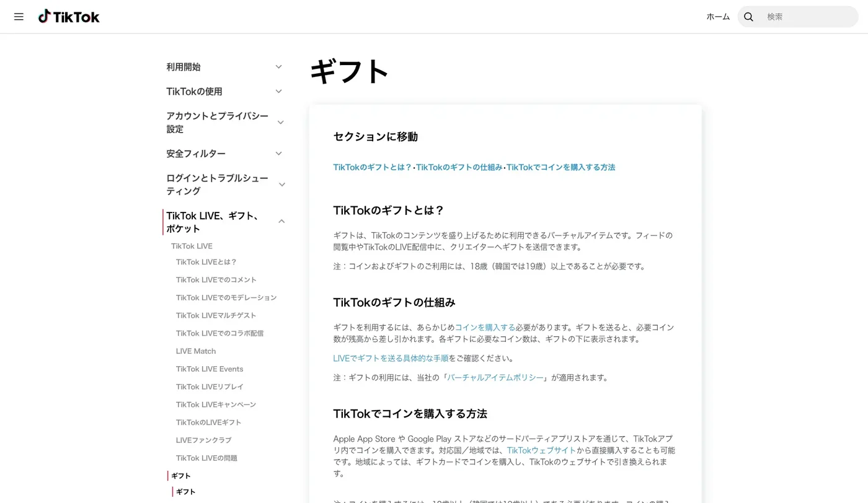868x503 pixels.
Task: Open the LIVEファンクラブ page
Action: point(204,440)
